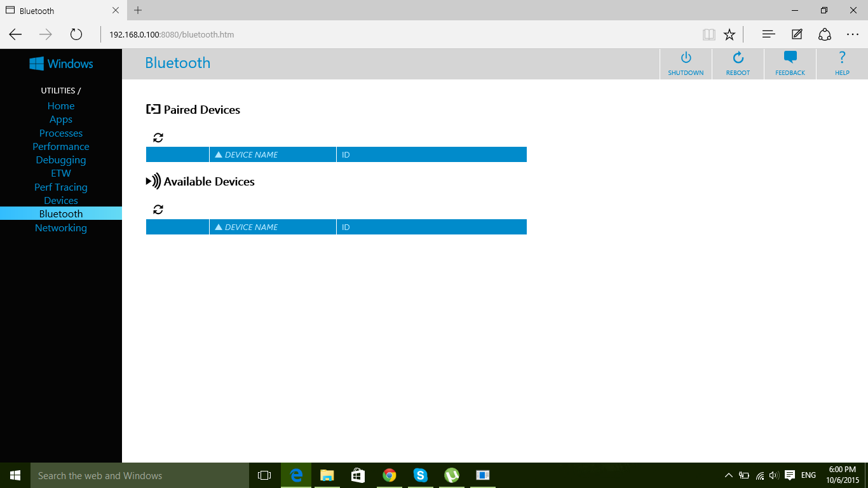868x488 pixels.
Task: Open the Devices page
Action: (61, 200)
